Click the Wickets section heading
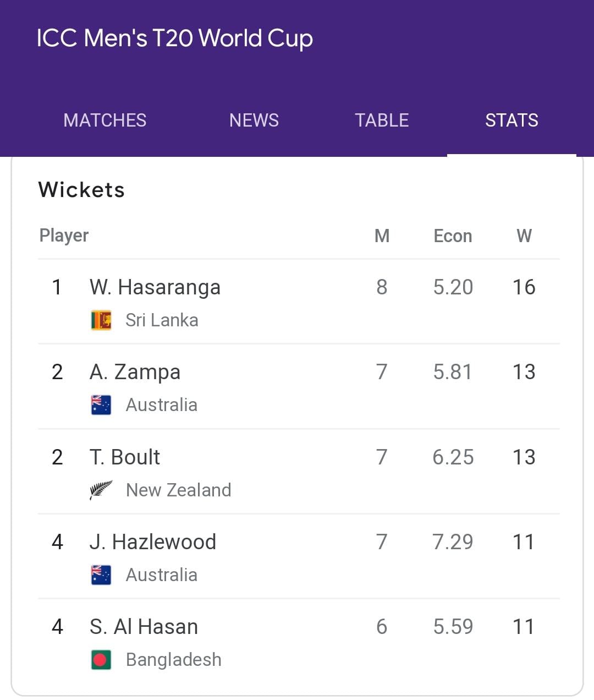The height and width of the screenshot is (700, 594). click(81, 190)
